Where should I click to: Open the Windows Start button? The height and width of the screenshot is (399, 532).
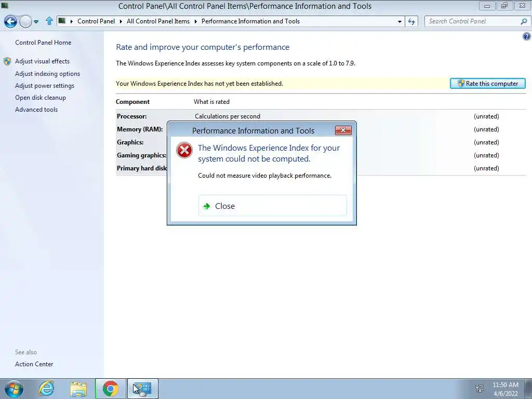coord(14,389)
